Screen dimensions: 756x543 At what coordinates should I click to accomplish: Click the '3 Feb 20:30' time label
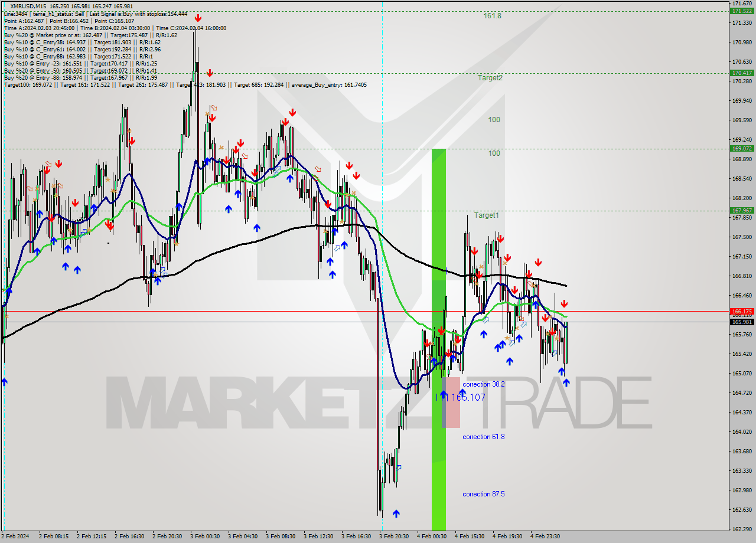coord(394,537)
